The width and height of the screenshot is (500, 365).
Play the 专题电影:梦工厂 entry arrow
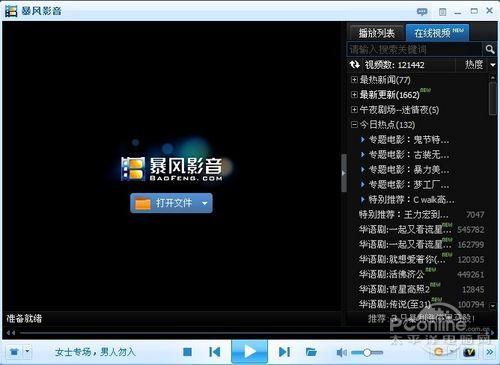(x=363, y=184)
